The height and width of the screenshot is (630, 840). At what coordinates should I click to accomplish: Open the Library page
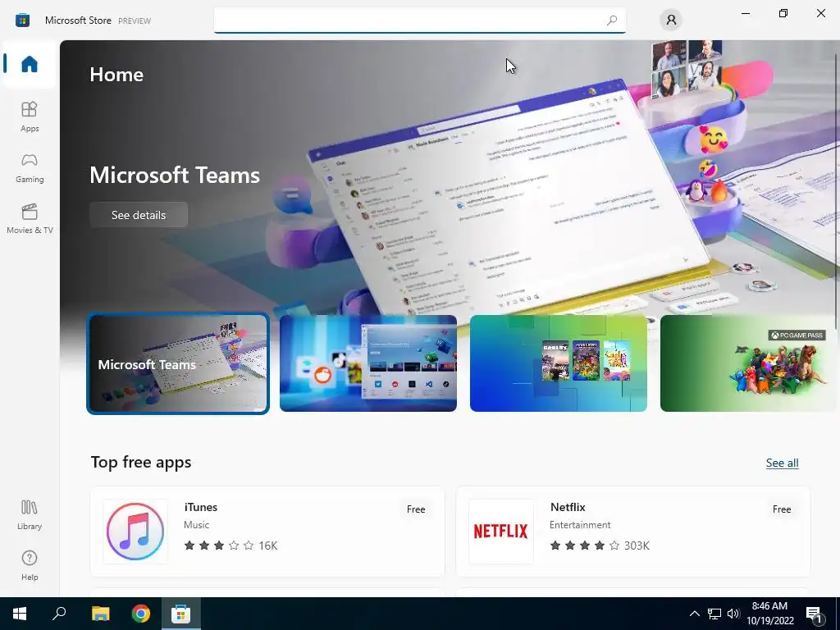[30, 515]
